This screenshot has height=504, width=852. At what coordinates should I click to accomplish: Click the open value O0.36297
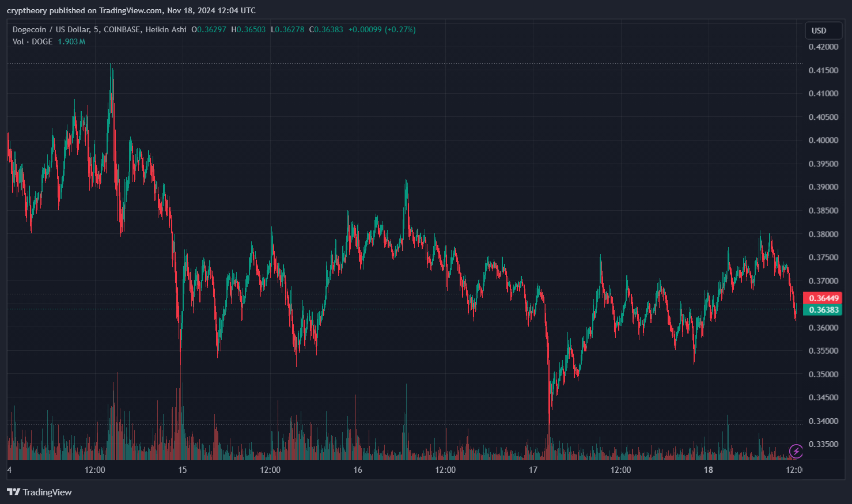click(x=209, y=29)
